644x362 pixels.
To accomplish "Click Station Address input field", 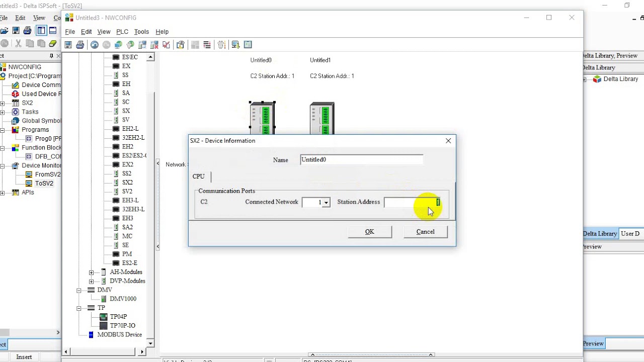I will point(413,202).
